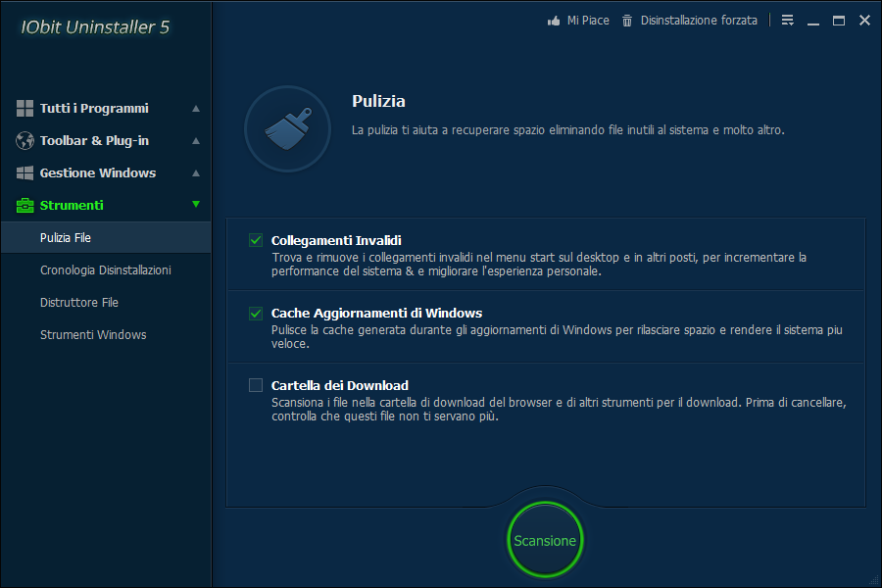The width and height of the screenshot is (882, 588).
Task: Start cleanup with the Scansione button
Action: (545, 540)
